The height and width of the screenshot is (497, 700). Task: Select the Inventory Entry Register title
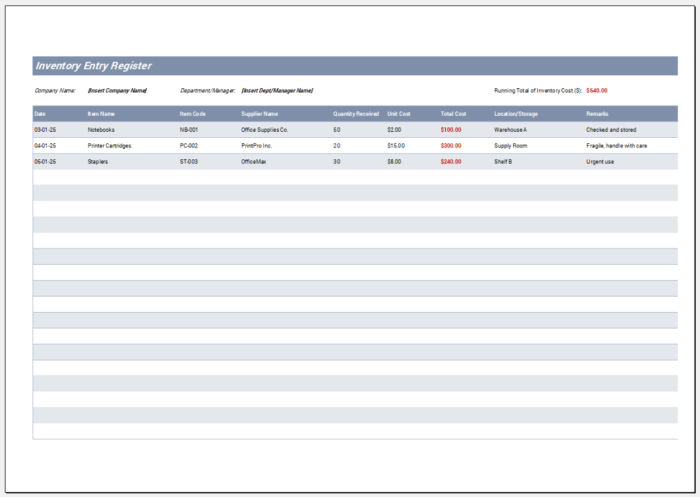(x=94, y=66)
